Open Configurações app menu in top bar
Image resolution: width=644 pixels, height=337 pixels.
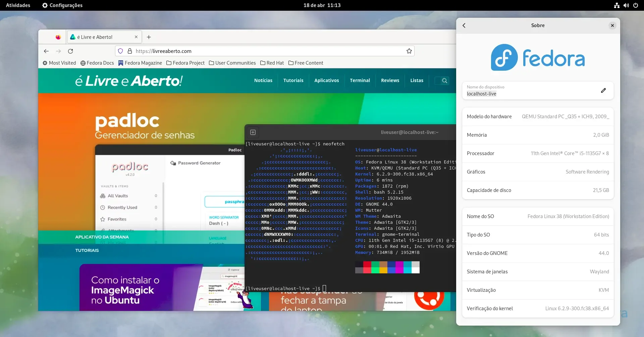coord(62,5)
